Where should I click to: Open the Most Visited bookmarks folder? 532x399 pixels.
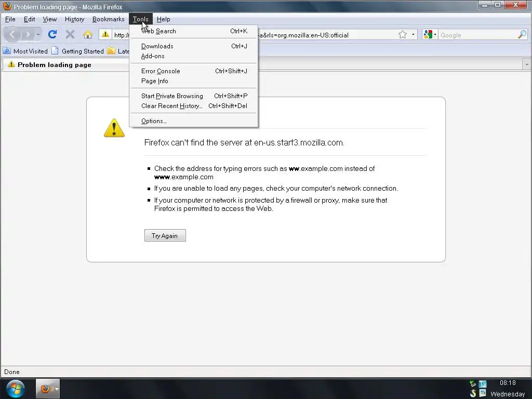point(25,51)
